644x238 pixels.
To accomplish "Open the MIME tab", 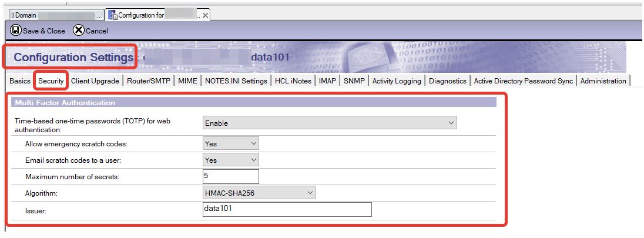I will 188,81.
